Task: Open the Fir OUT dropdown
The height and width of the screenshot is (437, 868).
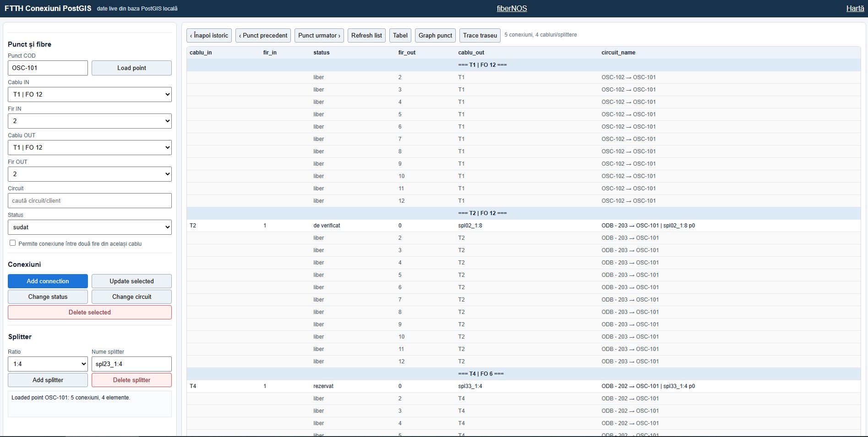Action: [x=90, y=174]
